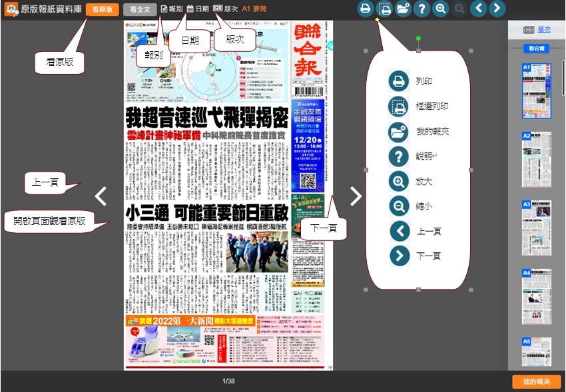Open the A2 page thumbnail
The image size is (566, 392).
537,160
